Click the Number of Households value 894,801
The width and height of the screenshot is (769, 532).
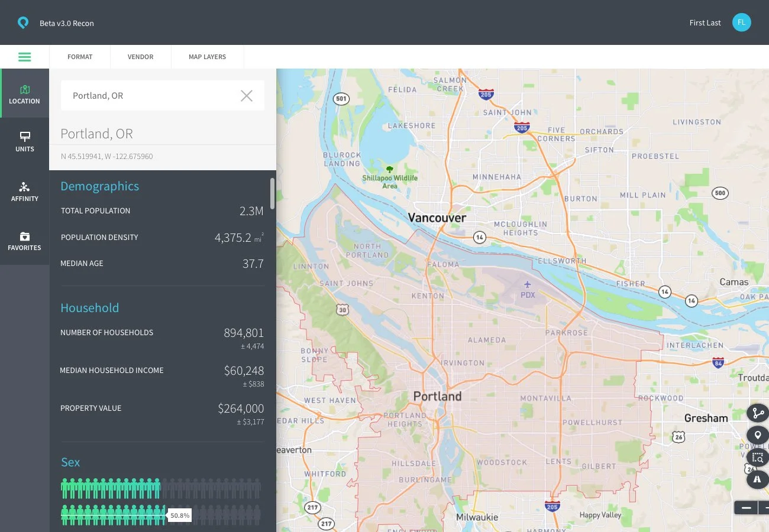[244, 333]
